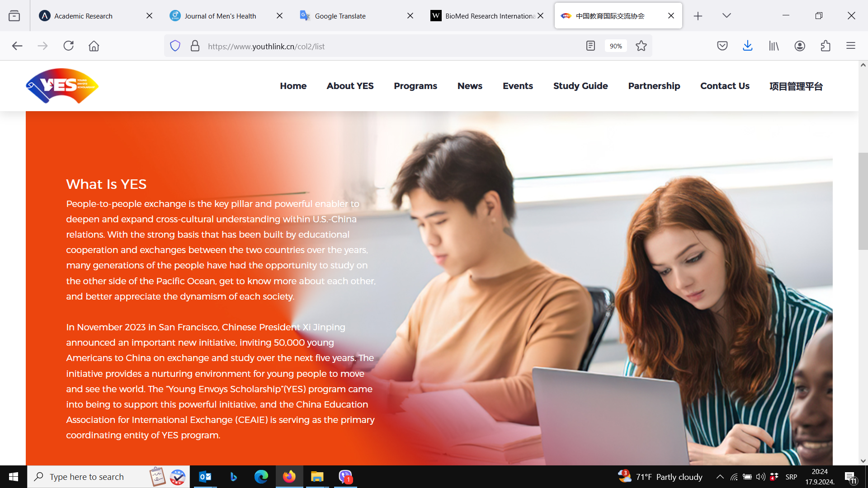Image resolution: width=868 pixels, height=488 pixels.
Task: Open the browser home page
Action: 94,46
